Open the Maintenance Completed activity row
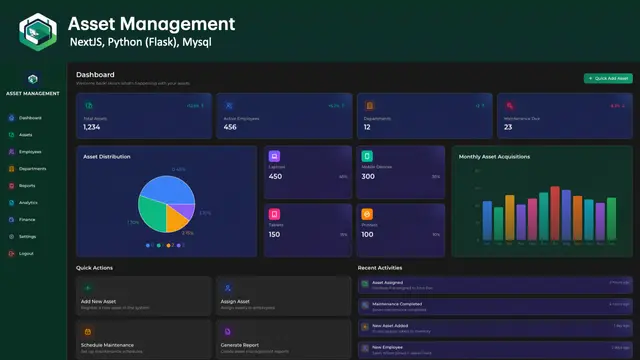640x360 pixels. 495,307
